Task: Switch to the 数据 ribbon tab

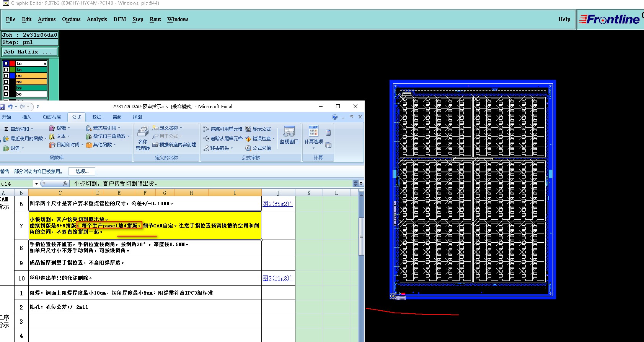Action: pos(97,117)
